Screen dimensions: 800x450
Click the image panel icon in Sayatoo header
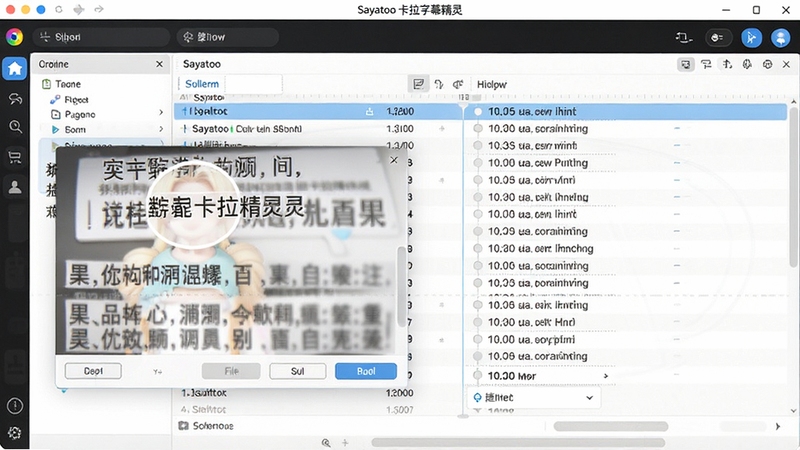(x=685, y=64)
